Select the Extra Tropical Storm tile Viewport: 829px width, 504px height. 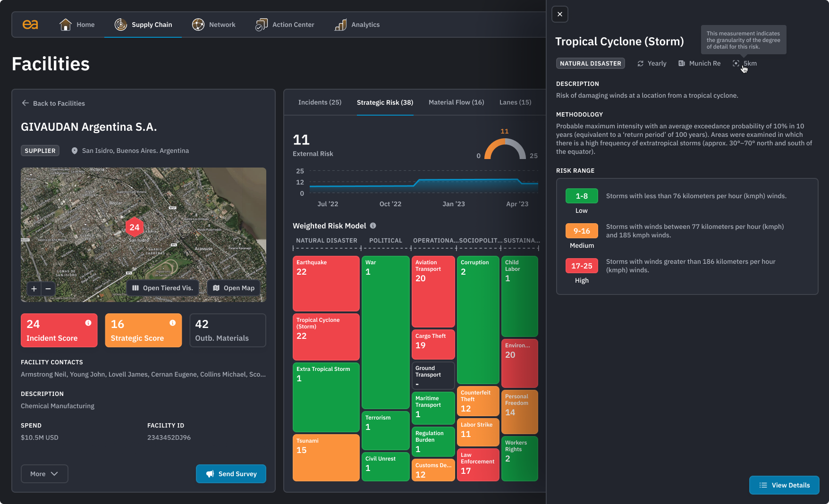coord(326,397)
